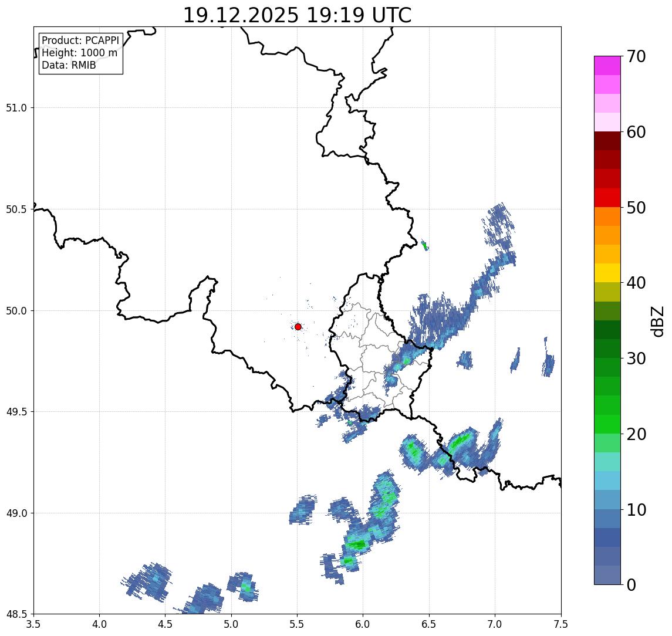This screenshot has height=636, width=672.
Task: Click the longitude label "3.5"
Action: click(x=33, y=624)
